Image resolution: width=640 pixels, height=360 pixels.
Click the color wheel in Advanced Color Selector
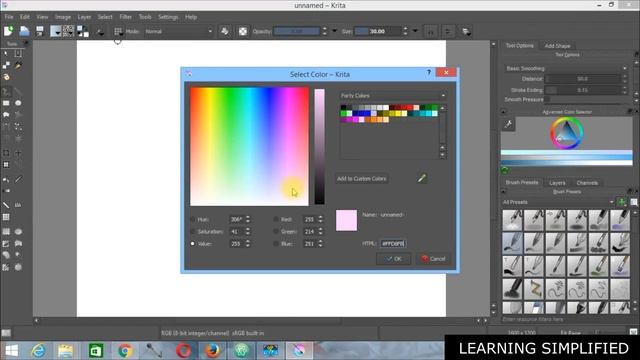point(567,133)
